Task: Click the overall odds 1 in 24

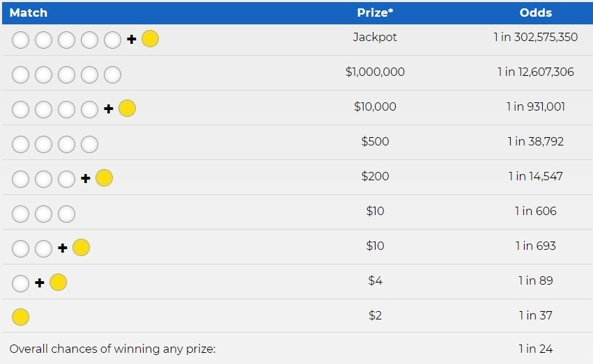Action: point(536,349)
